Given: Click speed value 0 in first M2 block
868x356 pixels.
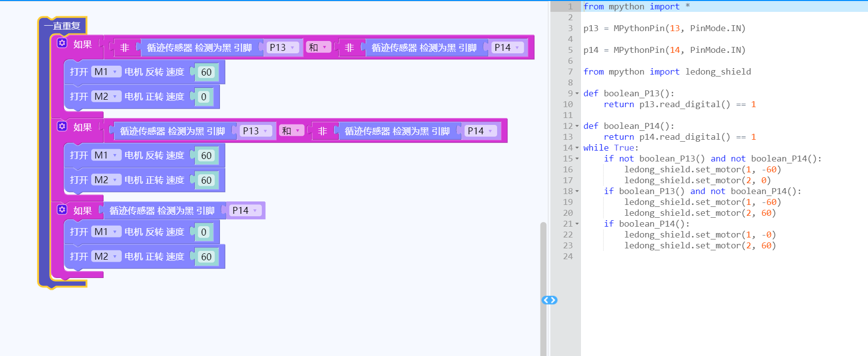Looking at the screenshot, I should click(204, 97).
